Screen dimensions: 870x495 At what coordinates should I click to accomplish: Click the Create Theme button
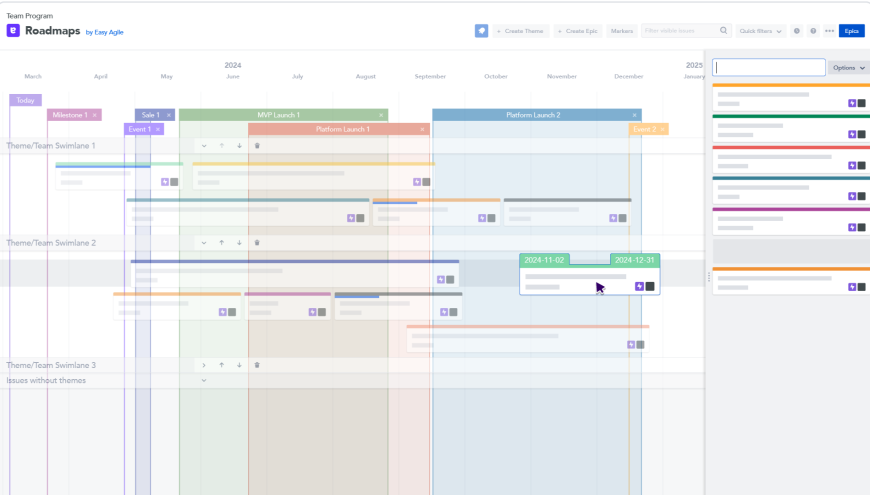pos(520,31)
